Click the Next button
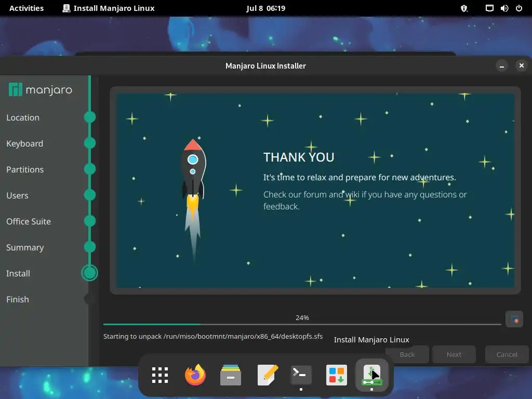This screenshot has height=399, width=532. pos(454,354)
